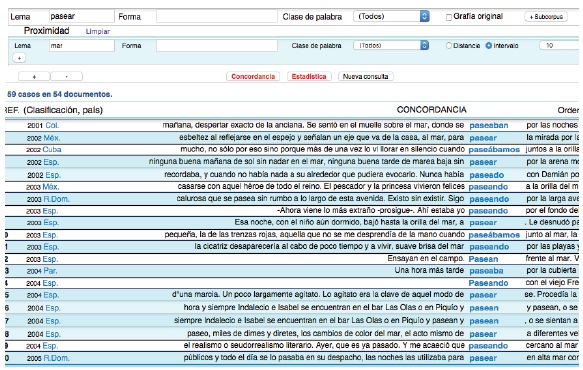
Task: Click the Estadística button
Action: [x=309, y=76]
